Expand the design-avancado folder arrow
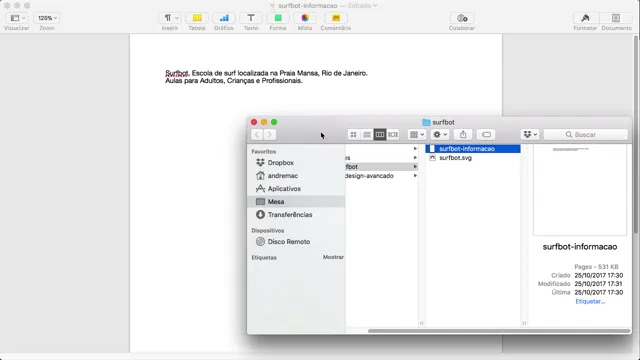640x360 pixels. pyautogui.click(x=415, y=176)
